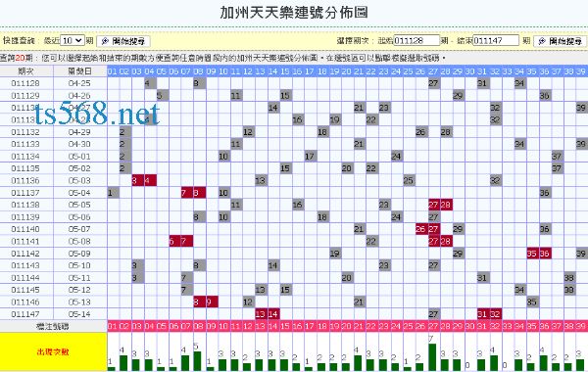This screenshot has width=588, height=372.
Task: Click number 30 in the pink 標注號碼 row
Action: coord(469,326)
